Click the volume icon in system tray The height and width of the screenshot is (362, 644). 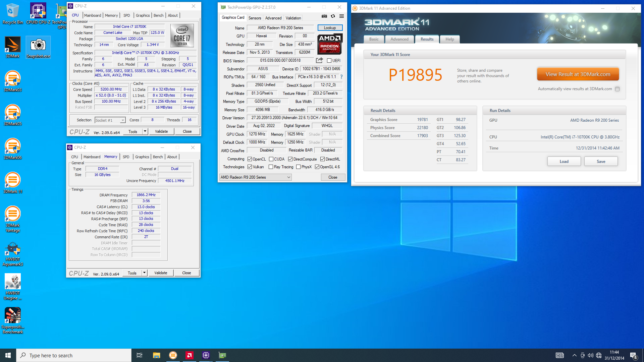(591, 355)
